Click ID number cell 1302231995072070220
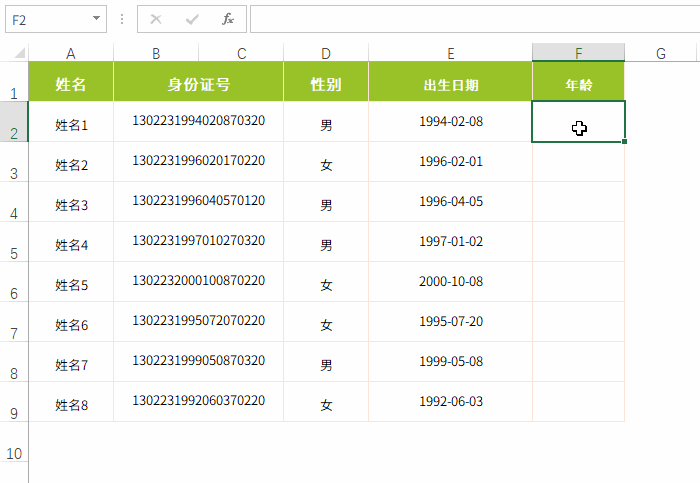Viewport: 700px width, 483px height. [x=198, y=321]
